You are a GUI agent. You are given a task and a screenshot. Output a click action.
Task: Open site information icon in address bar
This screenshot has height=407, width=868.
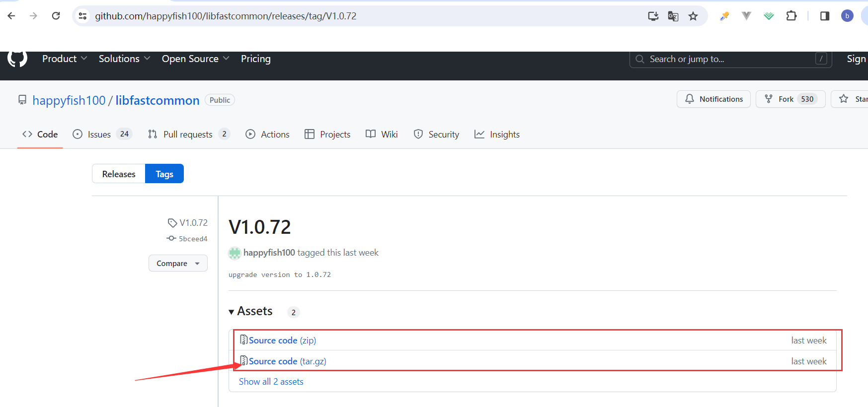tap(83, 16)
